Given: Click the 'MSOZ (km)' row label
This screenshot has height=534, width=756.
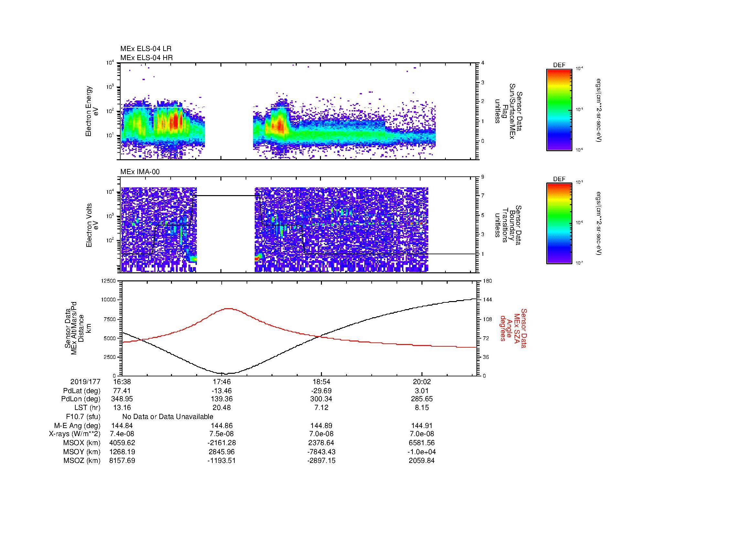Looking at the screenshot, I should (82, 461).
